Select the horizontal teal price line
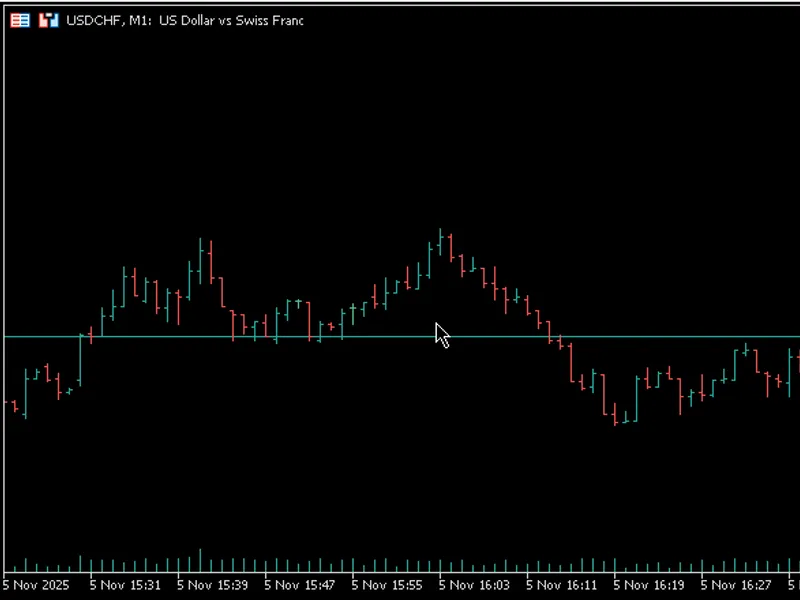 (x=400, y=337)
